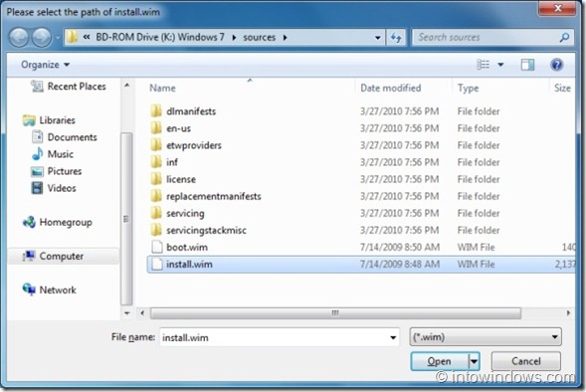The height and width of the screenshot is (392, 586).
Task: Expand the address bar history dropdown
Action: (x=377, y=38)
